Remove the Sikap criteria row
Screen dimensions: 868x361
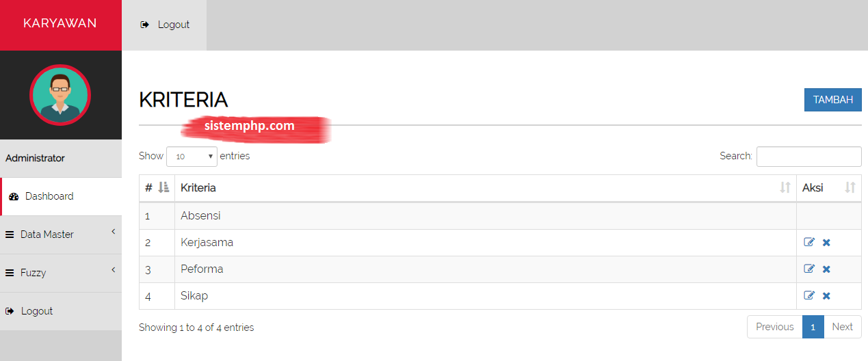pos(826,296)
